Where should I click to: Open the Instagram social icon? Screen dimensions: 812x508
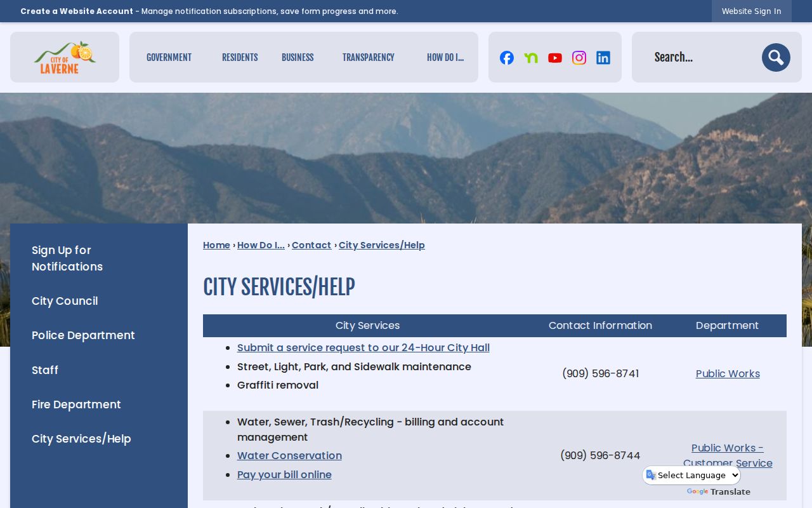tap(579, 58)
